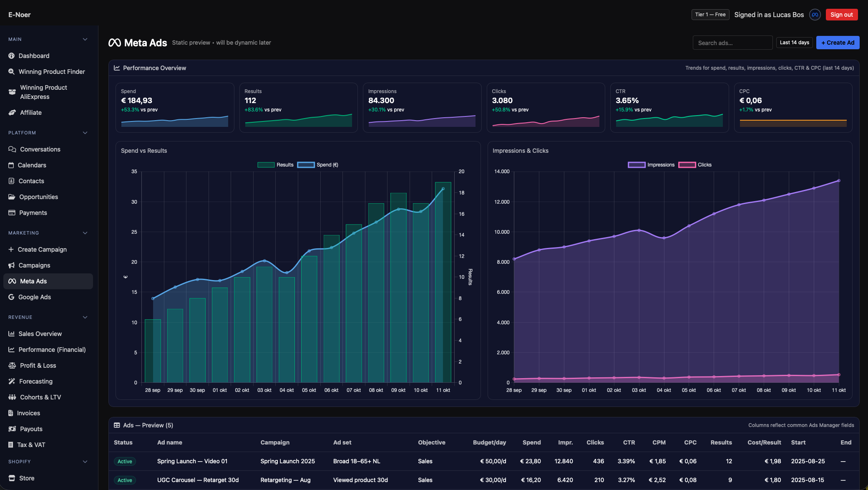Click the Google Ads G icon
Viewport: 868px width, 490px height.
pos(11,297)
